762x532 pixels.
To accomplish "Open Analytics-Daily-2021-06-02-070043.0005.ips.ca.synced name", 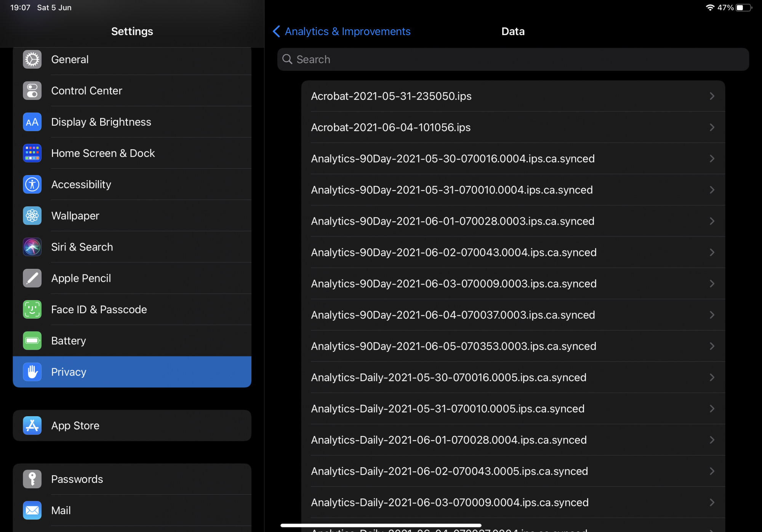I will (450, 471).
